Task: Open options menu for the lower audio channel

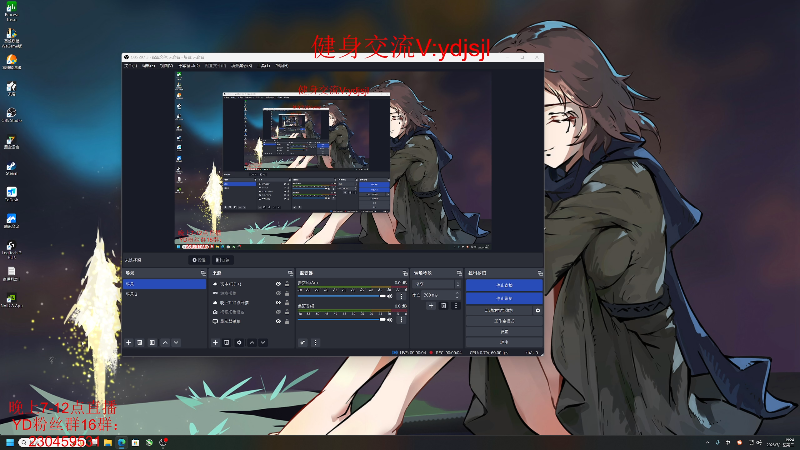Action: (x=402, y=319)
